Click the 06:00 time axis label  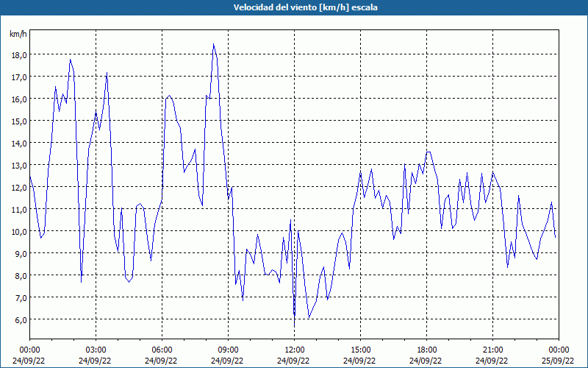pos(162,350)
